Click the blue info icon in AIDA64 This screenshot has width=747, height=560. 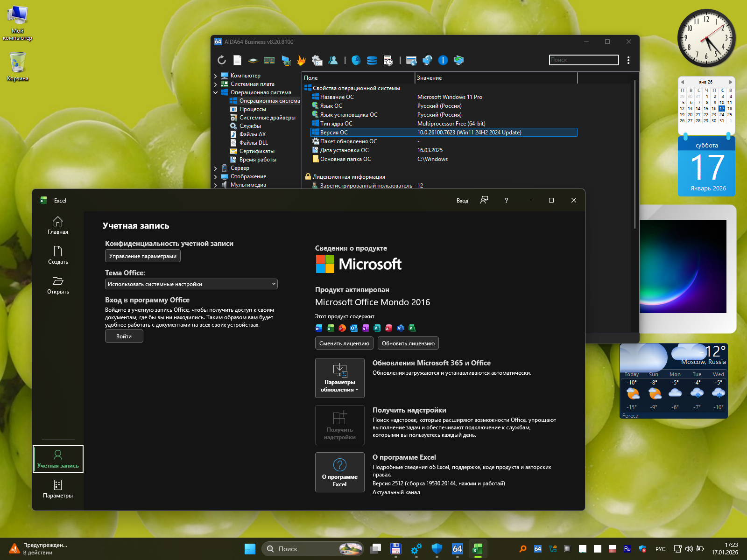tap(443, 60)
